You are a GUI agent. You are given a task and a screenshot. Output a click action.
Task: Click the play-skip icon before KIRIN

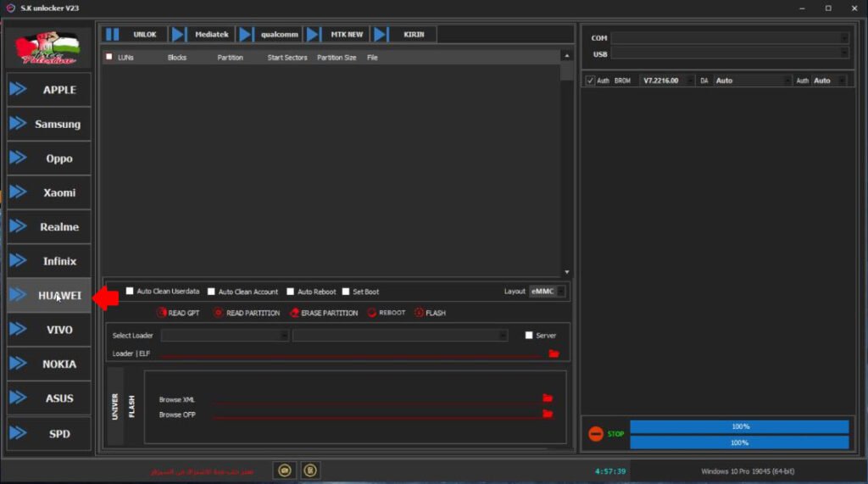(x=381, y=35)
